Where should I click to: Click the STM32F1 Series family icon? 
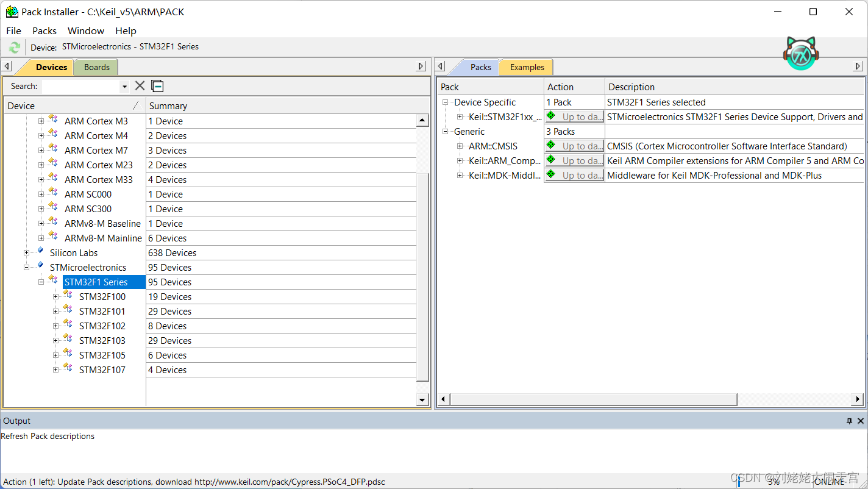53,280
